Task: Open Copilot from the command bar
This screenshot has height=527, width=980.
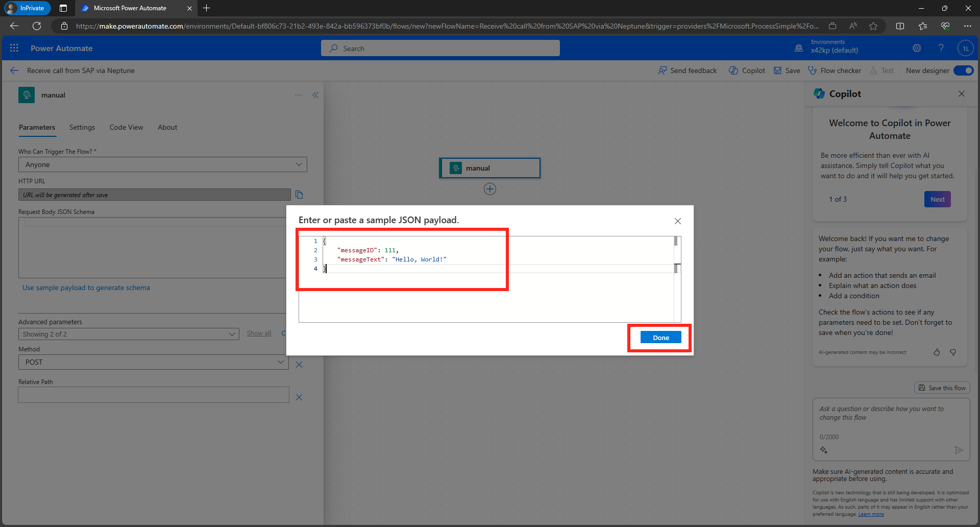Action: (747, 70)
